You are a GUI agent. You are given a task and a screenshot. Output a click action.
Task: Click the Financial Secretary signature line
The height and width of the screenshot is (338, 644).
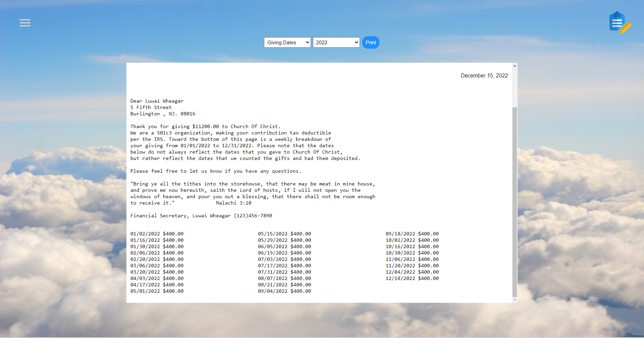201,216
